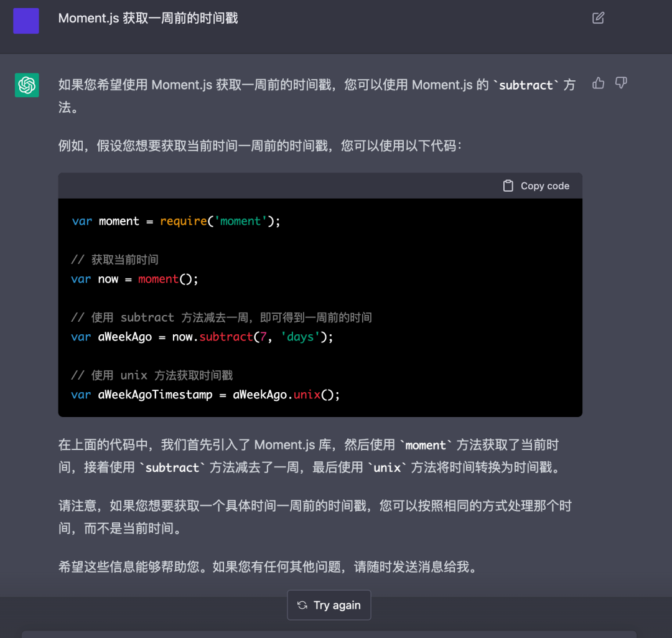Click the green ChatGPT logo avatar
The height and width of the screenshot is (638, 672).
point(27,85)
